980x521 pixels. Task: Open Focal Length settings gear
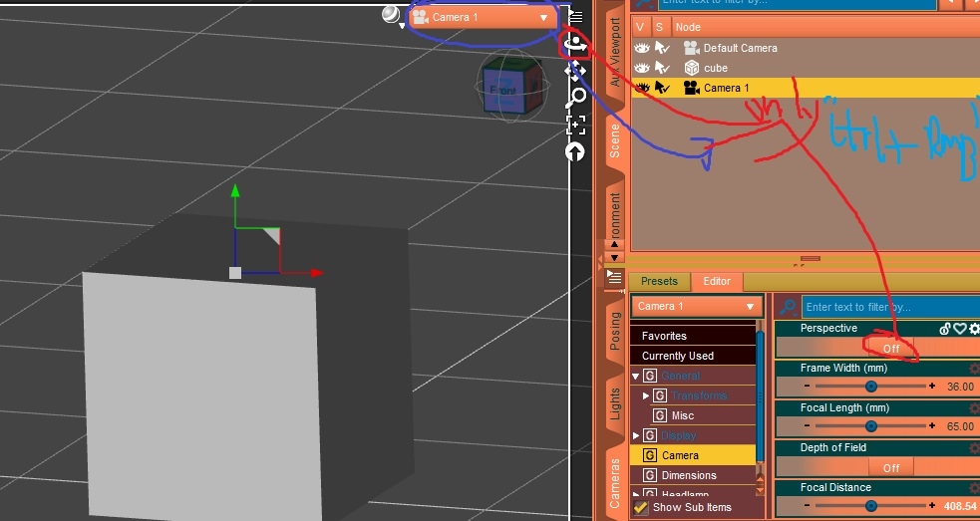(974, 408)
